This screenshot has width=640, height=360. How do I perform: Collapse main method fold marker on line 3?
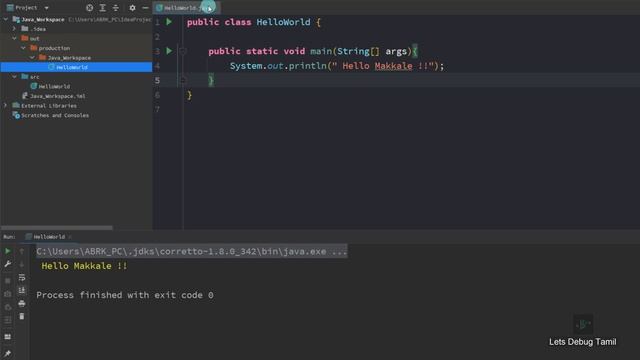point(182,51)
